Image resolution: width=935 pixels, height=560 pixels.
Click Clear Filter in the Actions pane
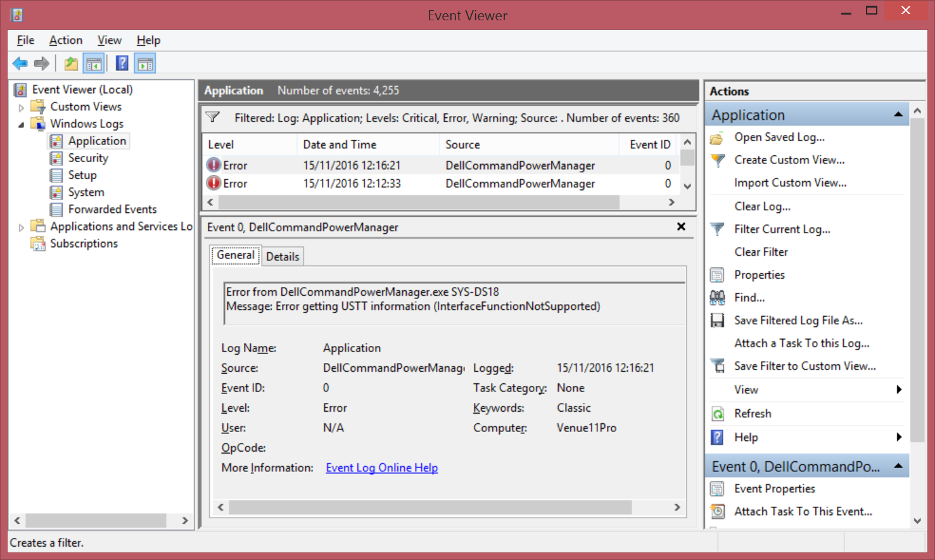[x=761, y=252]
